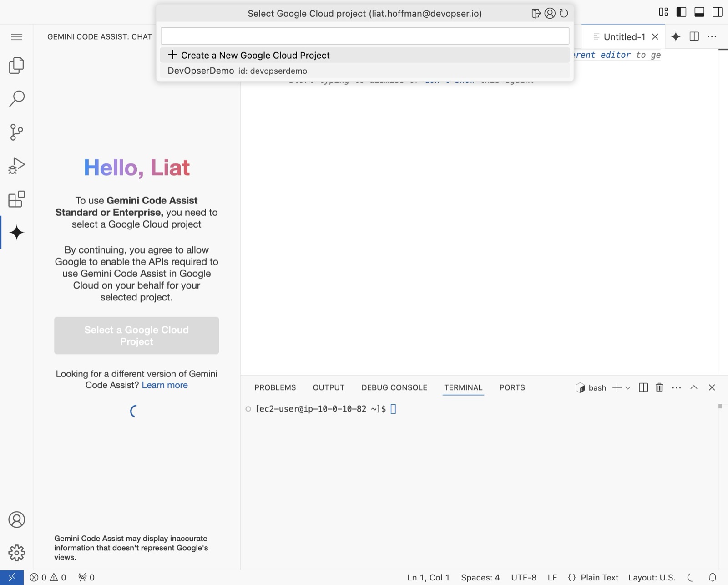This screenshot has height=585, width=728.
Task: Change encoding via UTF-8
Action: [524, 577]
